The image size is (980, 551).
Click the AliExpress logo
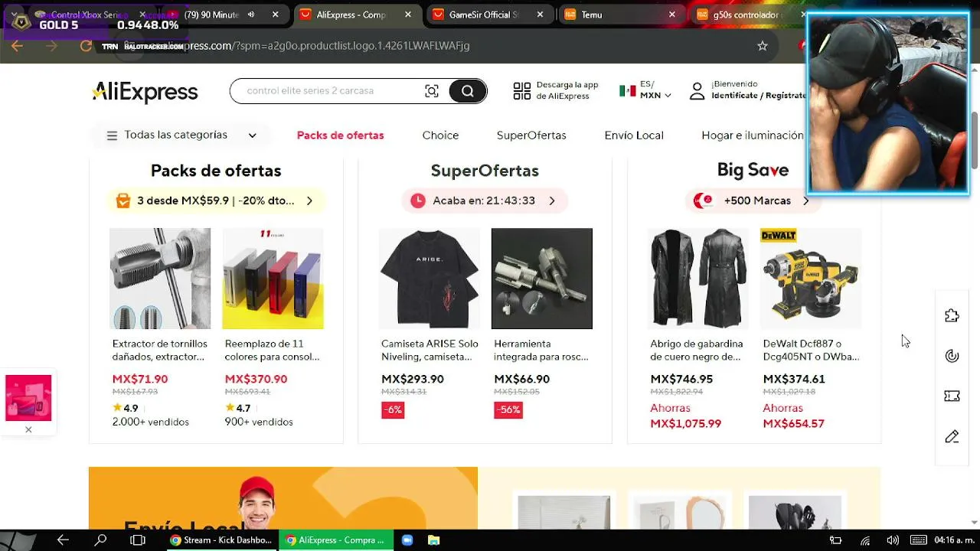[145, 93]
